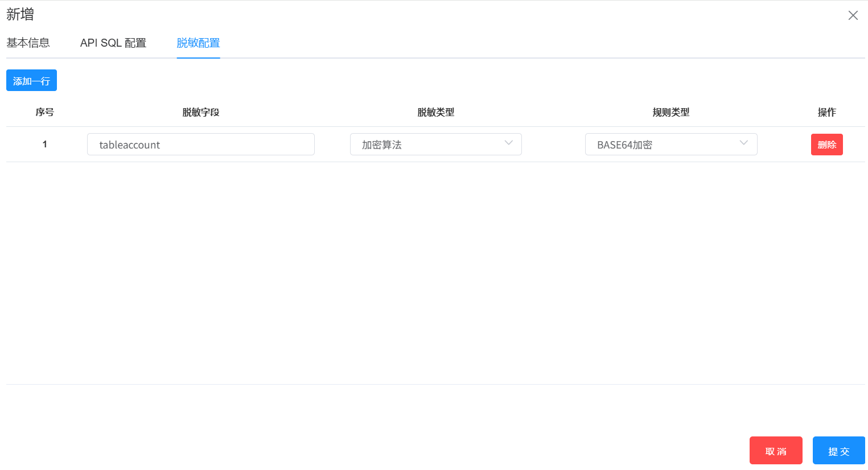Image resolution: width=868 pixels, height=470 pixels.
Task: Focus the tableaccount 脱敏字段 input field
Action: tap(200, 145)
